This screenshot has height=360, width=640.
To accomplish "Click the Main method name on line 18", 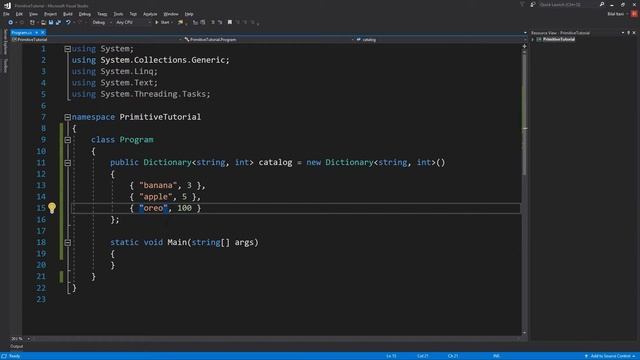I will (x=177, y=242).
